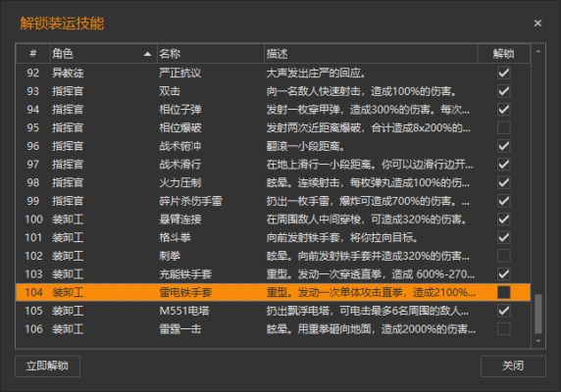Image resolution: width=561 pixels, height=392 pixels.
Task: Uncheck the unlock box for 严正抗议
Action: click(x=504, y=73)
